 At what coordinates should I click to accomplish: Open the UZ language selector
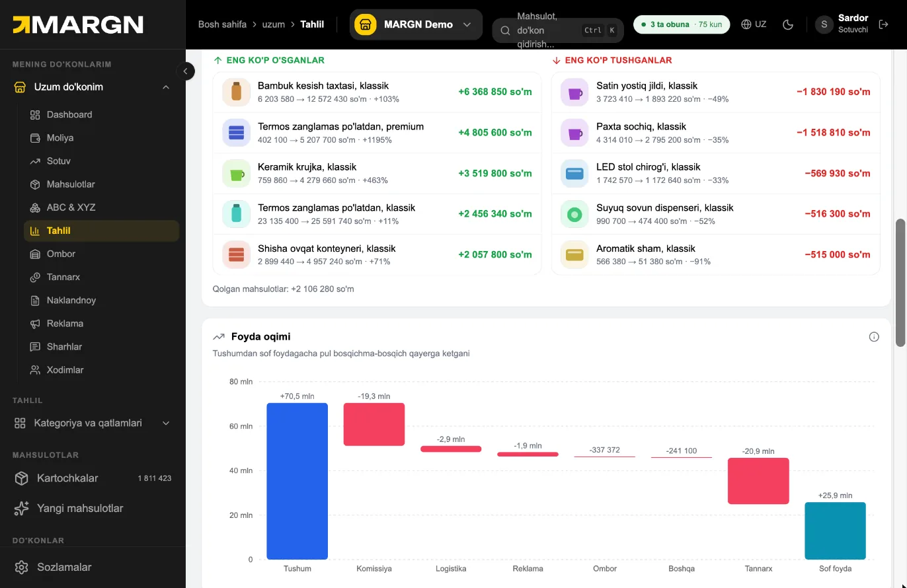click(x=754, y=24)
